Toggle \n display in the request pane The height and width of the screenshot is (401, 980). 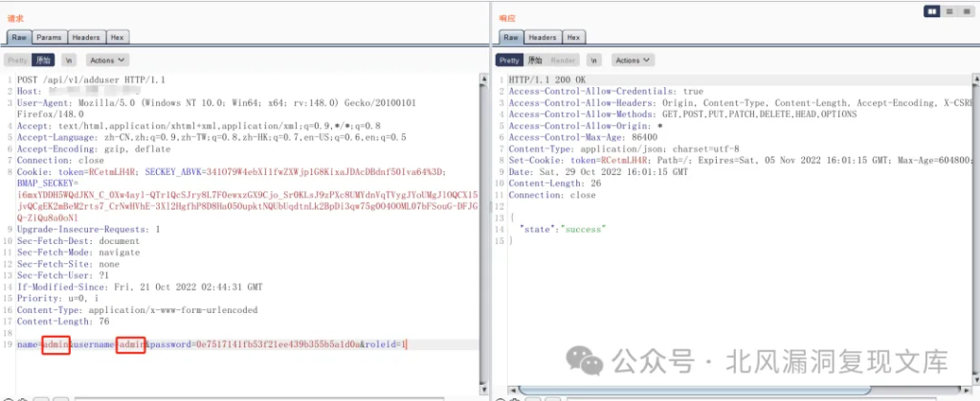pyautogui.click(x=69, y=60)
